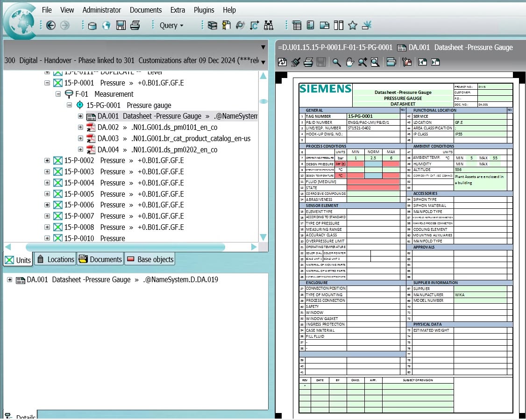Print the datasheet using report toolbar printer

[x=308, y=62]
